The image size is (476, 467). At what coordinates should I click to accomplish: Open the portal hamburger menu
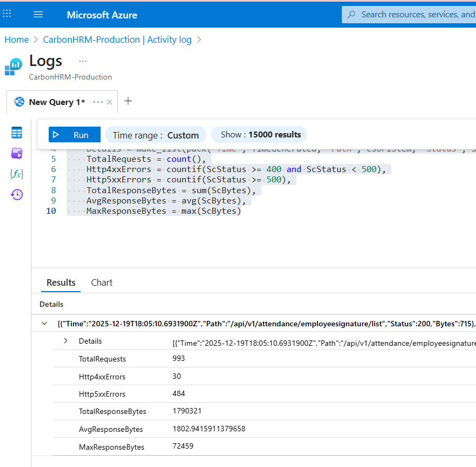click(x=38, y=15)
